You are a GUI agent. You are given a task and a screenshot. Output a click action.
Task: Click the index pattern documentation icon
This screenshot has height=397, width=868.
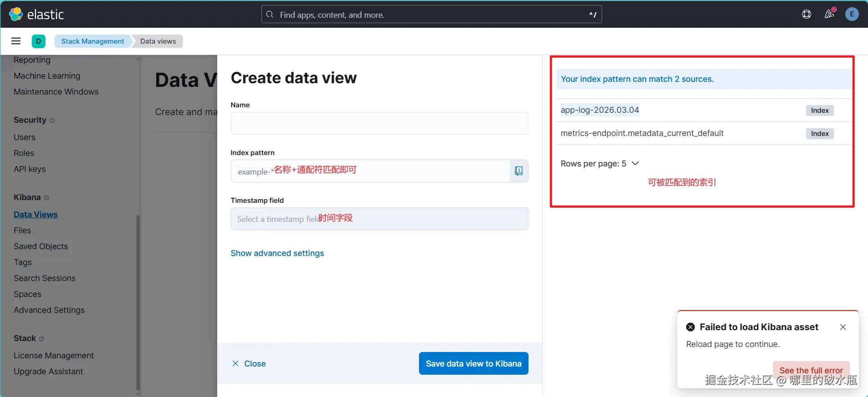(x=519, y=171)
